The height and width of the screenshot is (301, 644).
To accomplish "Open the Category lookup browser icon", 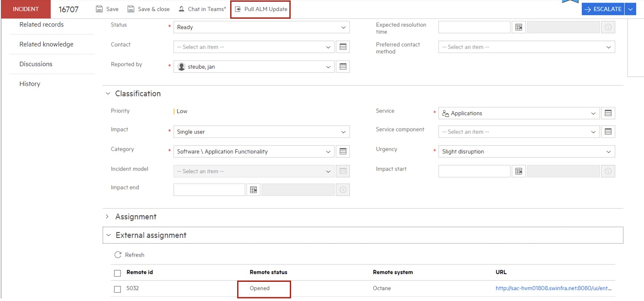I will (343, 151).
